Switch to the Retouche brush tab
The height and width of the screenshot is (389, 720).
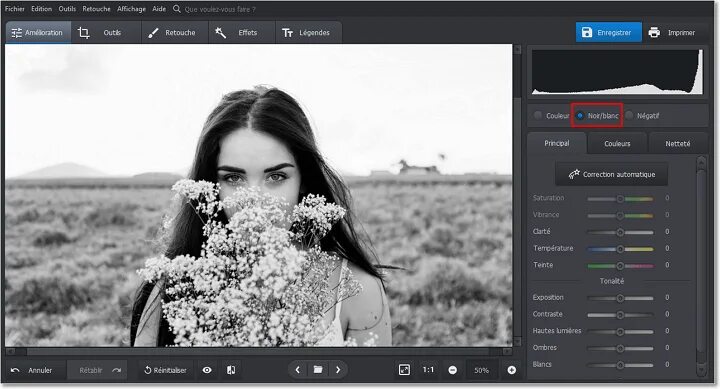point(175,33)
